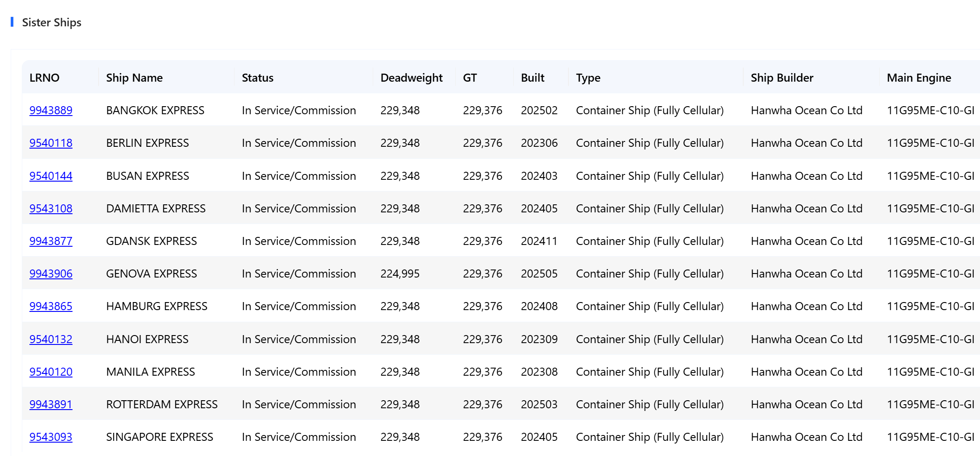Click LRNO link 9543093
Viewport: 980px width, 456px height.
(x=51, y=437)
